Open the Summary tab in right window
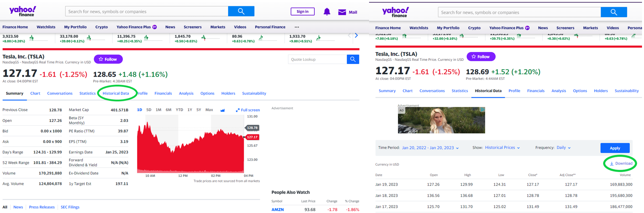 tap(387, 91)
